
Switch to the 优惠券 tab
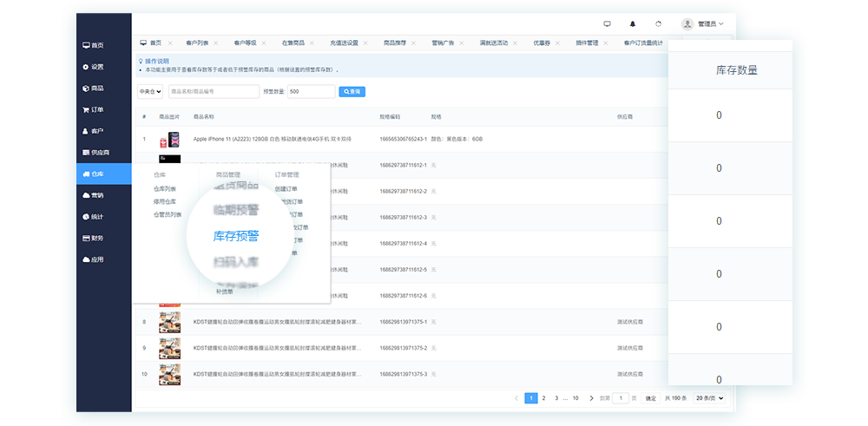[x=542, y=43]
